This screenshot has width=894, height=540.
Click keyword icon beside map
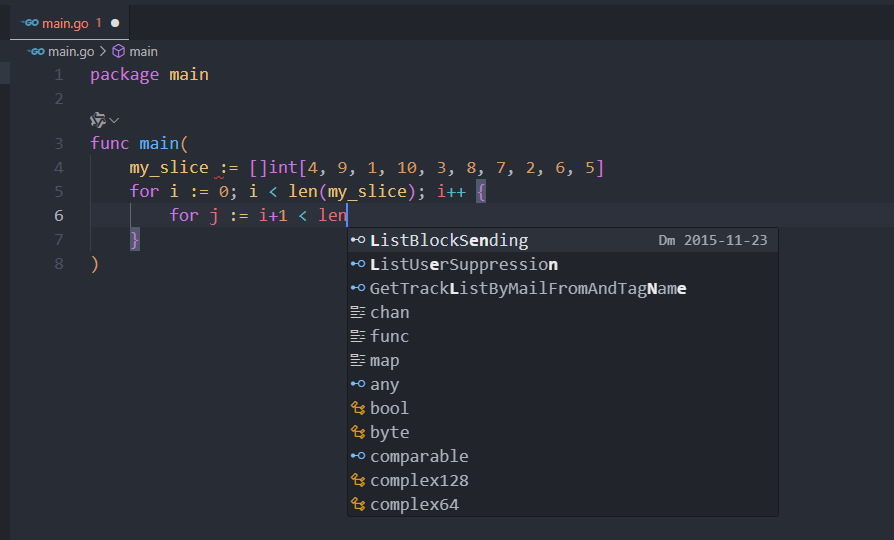[358, 360]
